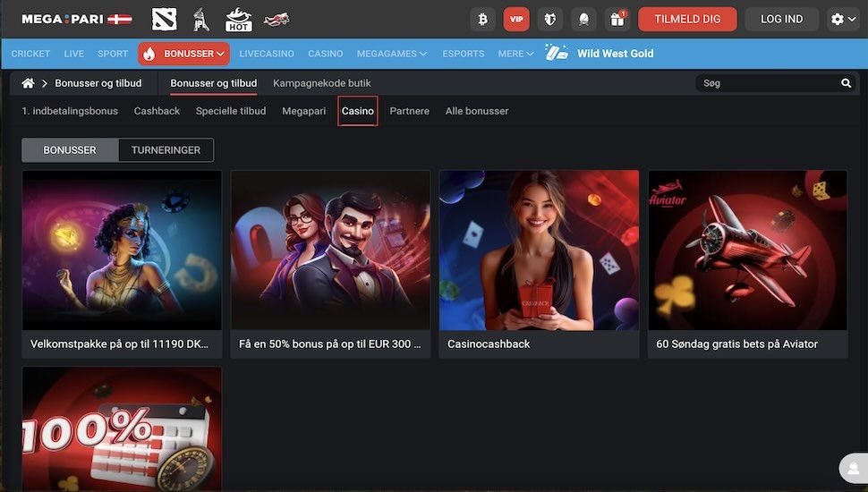Open the Premier League lion icon
This screenshot has width=868, height=492.
tap(201, 20)
